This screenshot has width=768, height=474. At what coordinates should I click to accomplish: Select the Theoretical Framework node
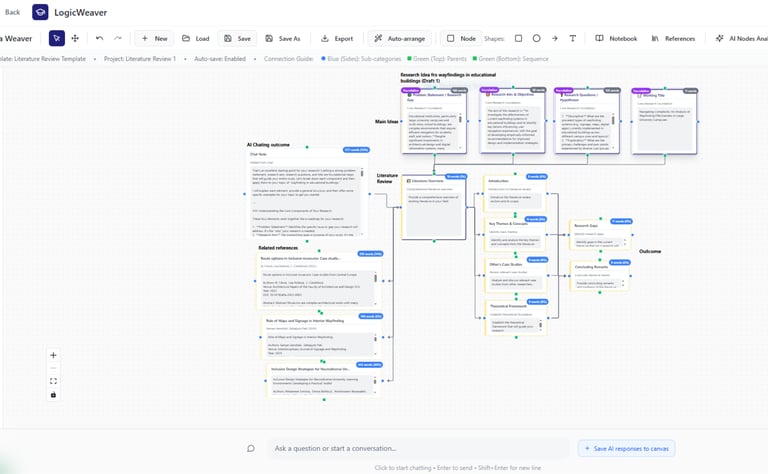[515, 318]
